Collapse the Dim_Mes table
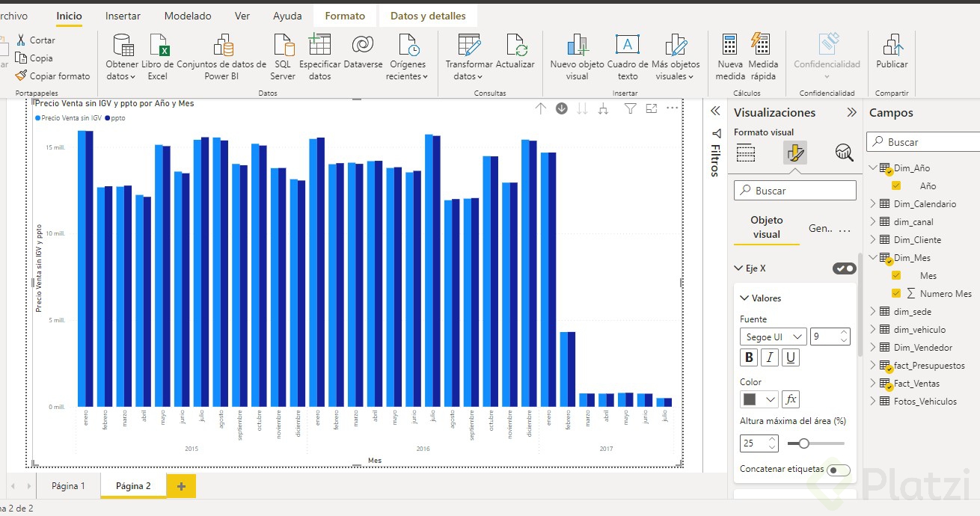The width and height of the screenshot is (980, 516). pyautogui.click(x=873, y=257)
